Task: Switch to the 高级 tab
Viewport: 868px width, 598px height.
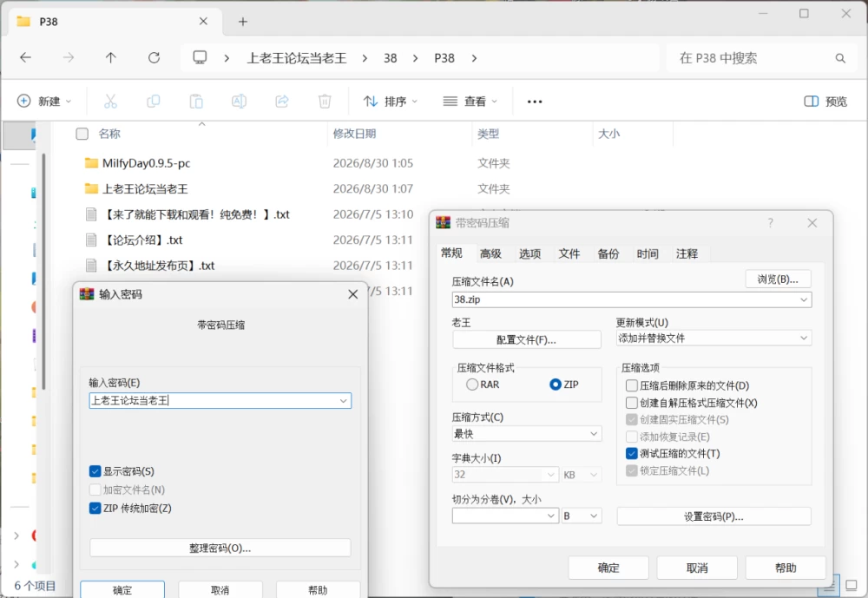Action: point(490,253)
